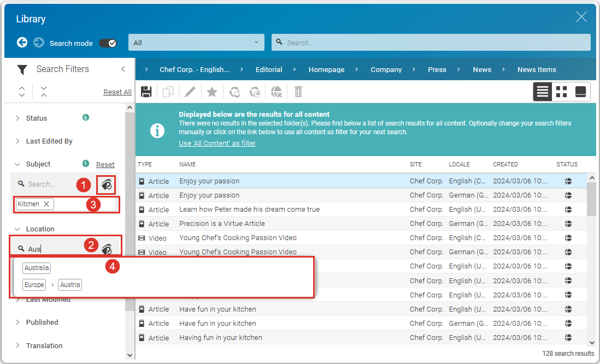Switch to list view

point(543,92)
